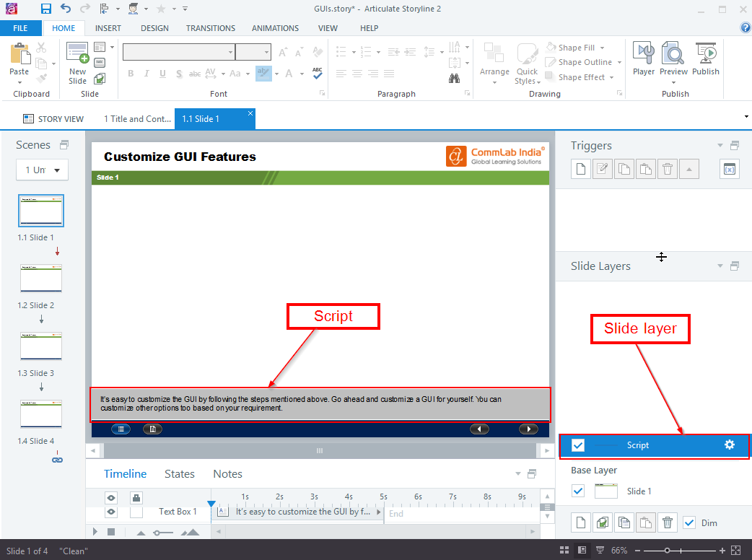Open the project variables manager
Viewport: 752px width, 560px height.
pos(729,168)
